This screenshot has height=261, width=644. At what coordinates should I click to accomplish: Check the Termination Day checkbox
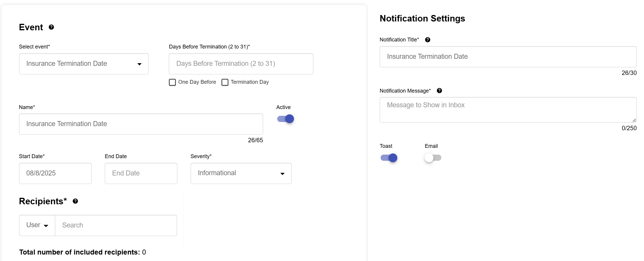(225, 82)
